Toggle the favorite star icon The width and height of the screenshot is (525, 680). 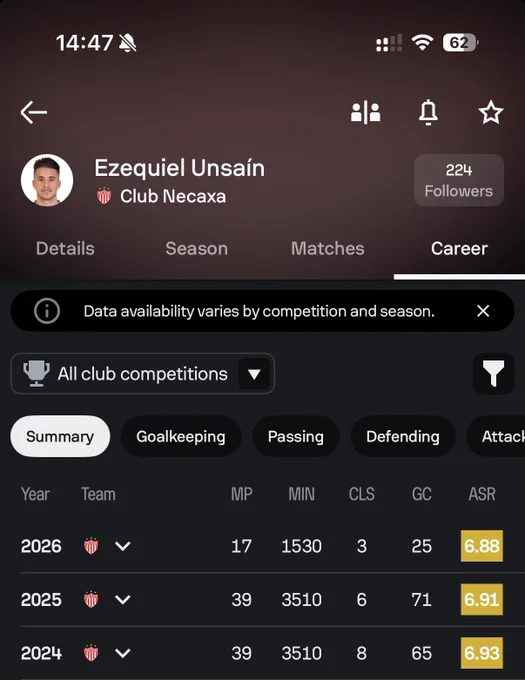[x=491, y=112]
